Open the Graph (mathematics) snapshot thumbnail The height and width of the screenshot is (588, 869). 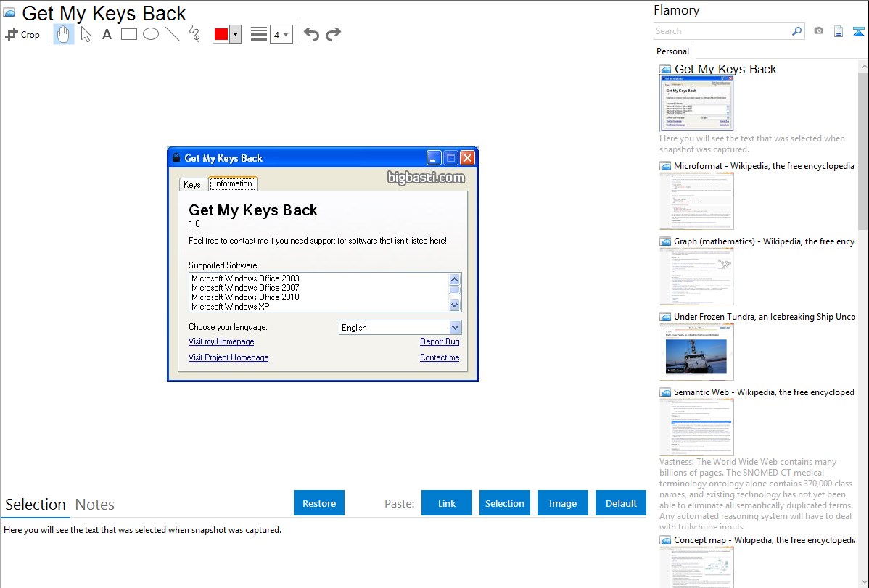coord(696,276)
